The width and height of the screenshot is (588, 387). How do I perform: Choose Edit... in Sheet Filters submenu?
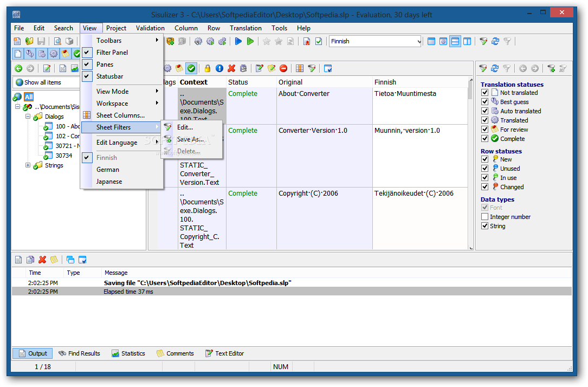coord(192,127)
